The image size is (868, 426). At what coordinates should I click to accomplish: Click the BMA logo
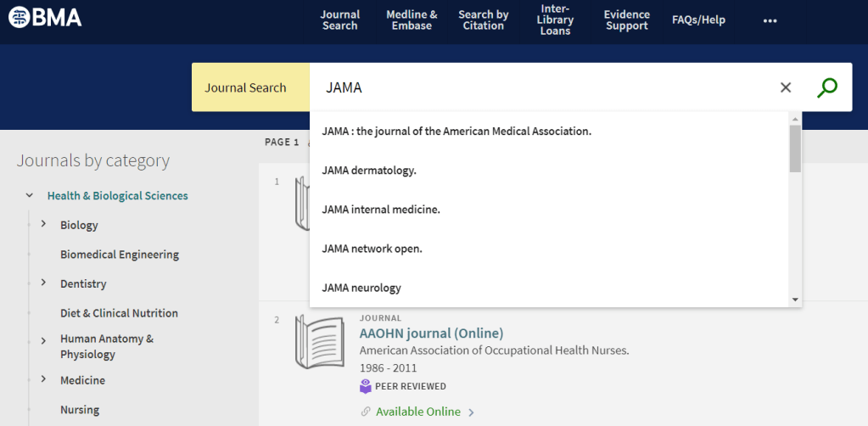click(x=45, y=17)
